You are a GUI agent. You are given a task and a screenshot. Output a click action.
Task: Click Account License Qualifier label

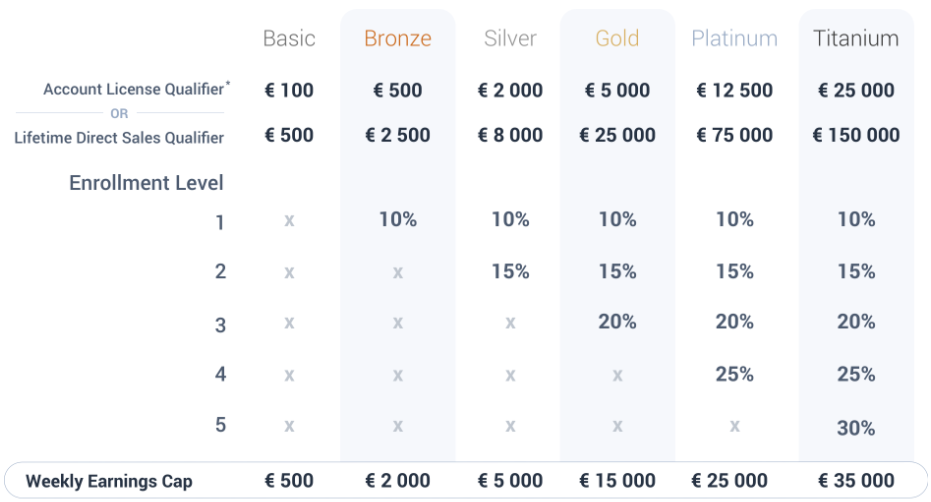click(136, 89)
